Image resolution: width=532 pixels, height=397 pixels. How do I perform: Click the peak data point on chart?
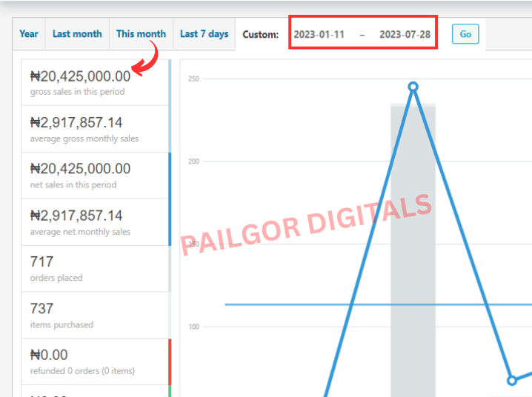click(x=413, y=87)
